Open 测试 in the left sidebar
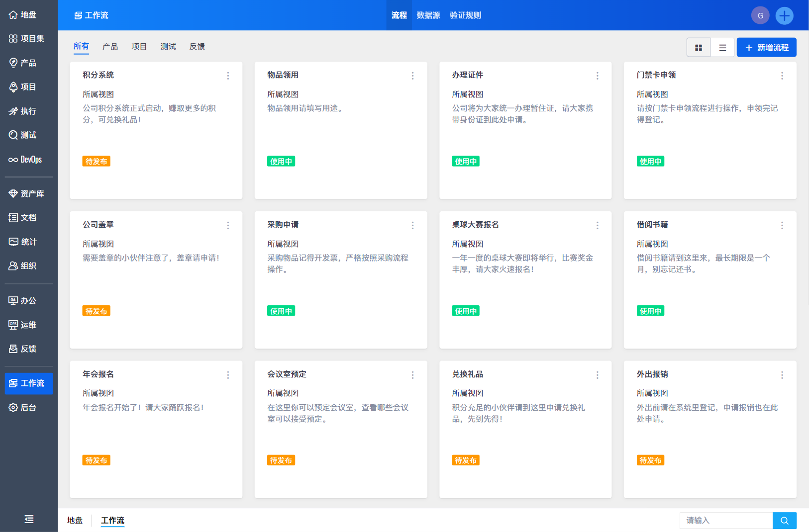 pyautogui.click(x=22, y=135)
